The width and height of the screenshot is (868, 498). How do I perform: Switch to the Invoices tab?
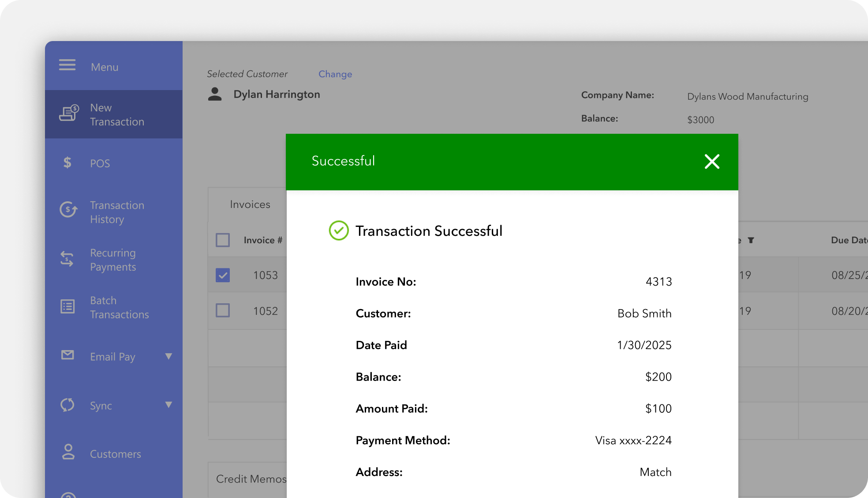pyautogui.click(x=250, y=204)
